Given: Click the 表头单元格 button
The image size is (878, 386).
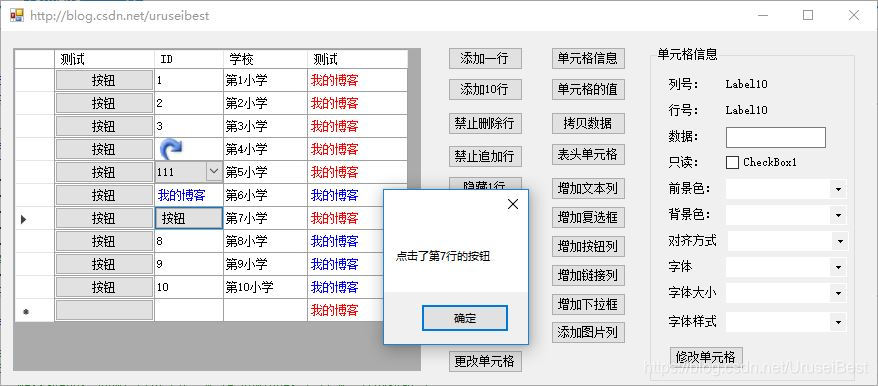Looking at the screenshot, I should [x=588, y=155].
